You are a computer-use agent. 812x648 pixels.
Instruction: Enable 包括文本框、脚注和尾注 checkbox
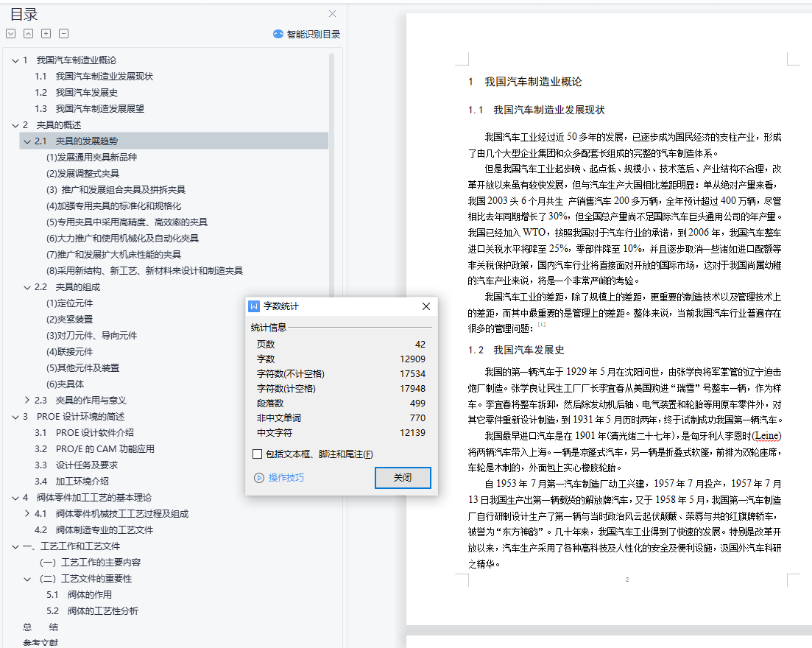(x=257, y=454)
